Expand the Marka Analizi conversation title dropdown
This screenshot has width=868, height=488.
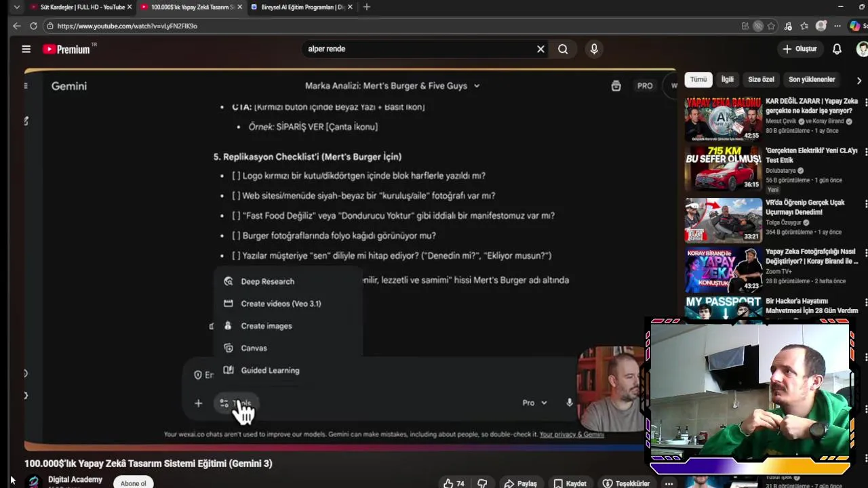tap(477, 86)
